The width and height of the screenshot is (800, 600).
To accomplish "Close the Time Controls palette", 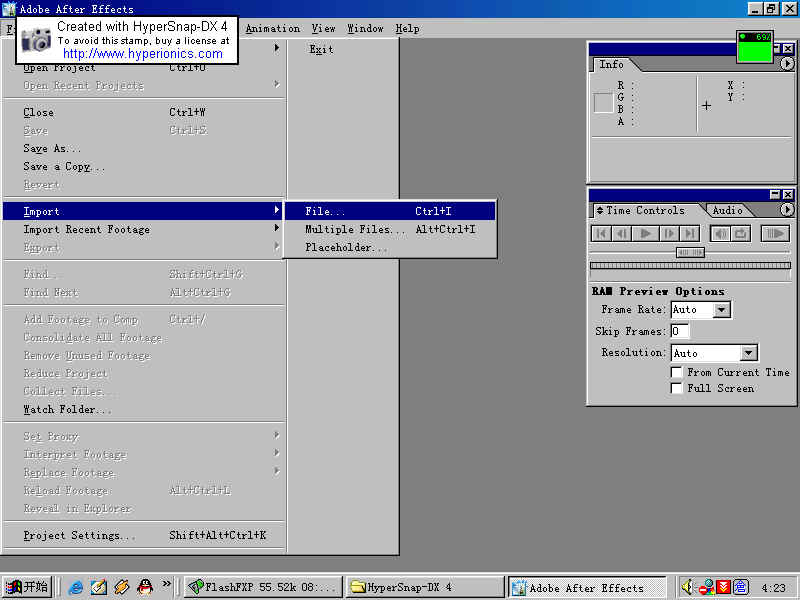I will pyautogui.click(x=788, y=194).
